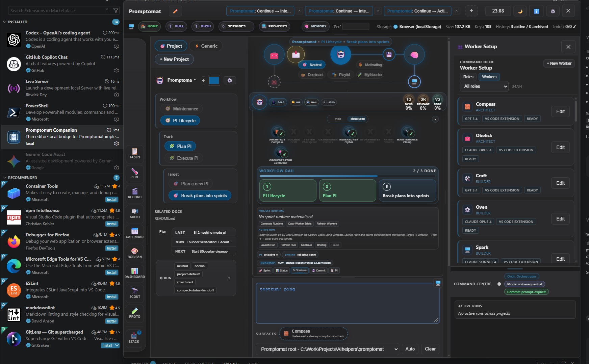Toggle the MAIL chip
Screen dimensions: 589x364
(x=312, y=102)
